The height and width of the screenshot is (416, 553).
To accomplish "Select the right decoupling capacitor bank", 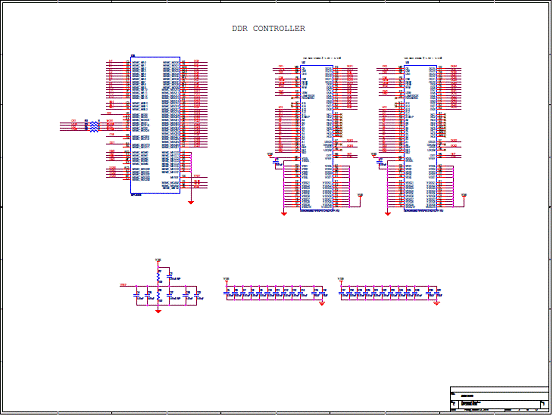I will point(391,293).
